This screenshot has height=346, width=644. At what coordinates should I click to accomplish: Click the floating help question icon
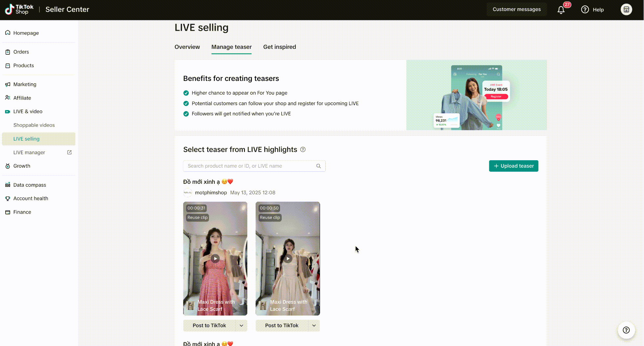626,330
